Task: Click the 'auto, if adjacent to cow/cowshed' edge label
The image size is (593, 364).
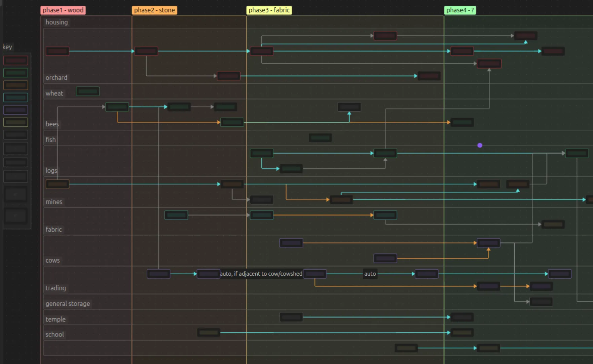Action: (261, 274)
